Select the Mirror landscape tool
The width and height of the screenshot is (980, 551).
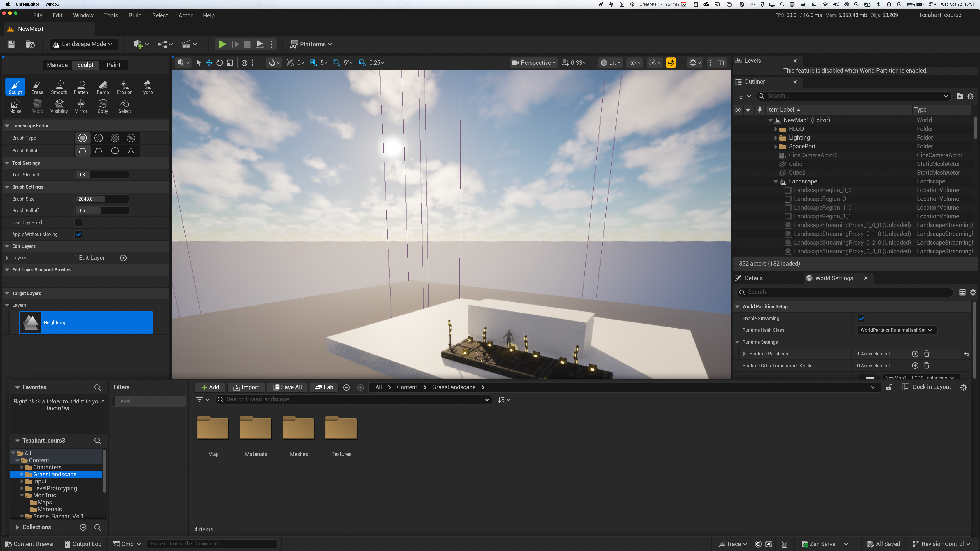pos(81,106)
